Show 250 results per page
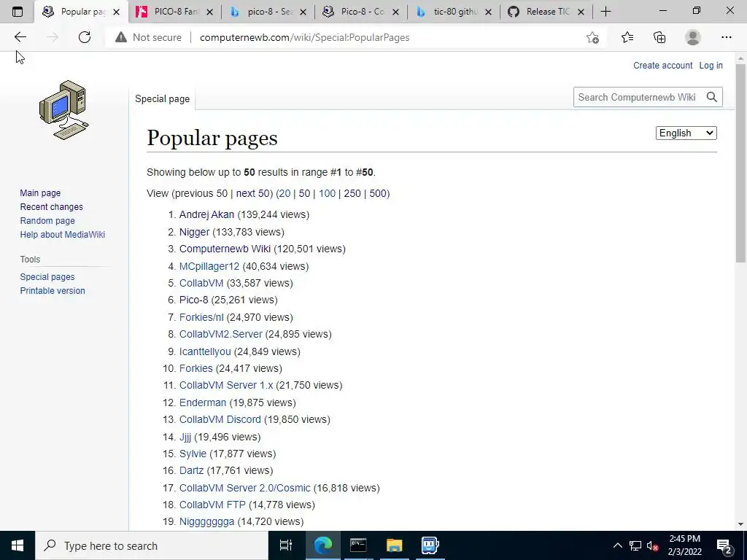The width and height of the screenshot is (747, 560). (x=352, y=193)
